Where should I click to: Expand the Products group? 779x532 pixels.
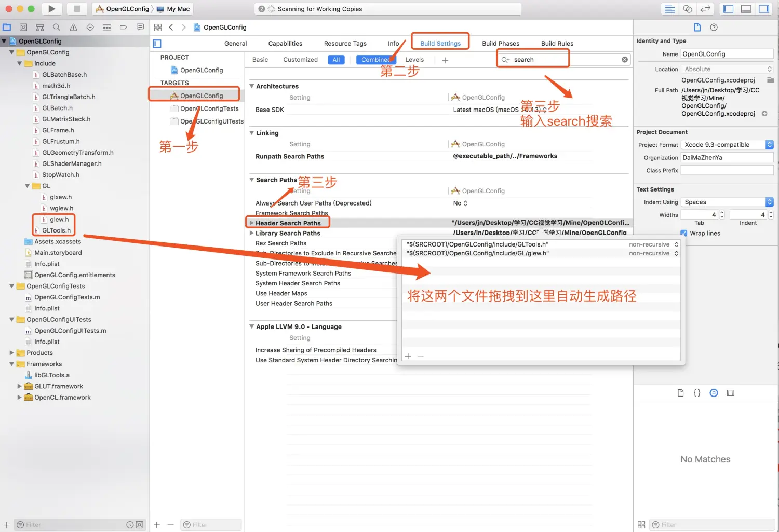(12, 353)
